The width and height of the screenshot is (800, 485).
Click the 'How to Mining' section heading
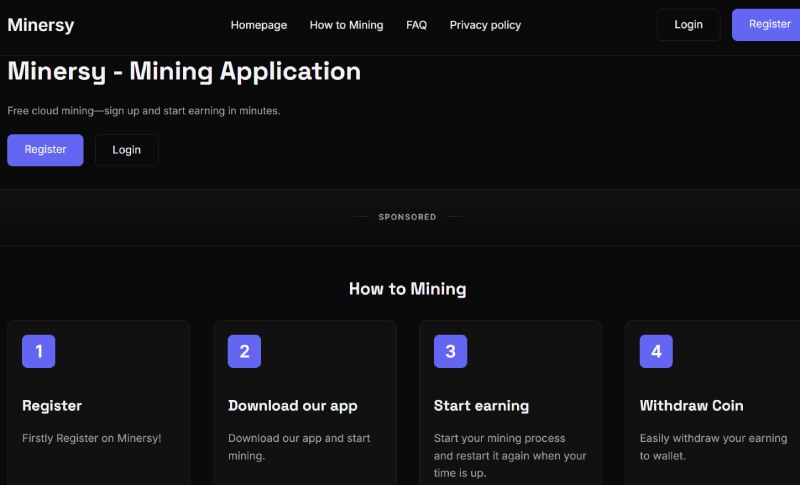[407, 289]
